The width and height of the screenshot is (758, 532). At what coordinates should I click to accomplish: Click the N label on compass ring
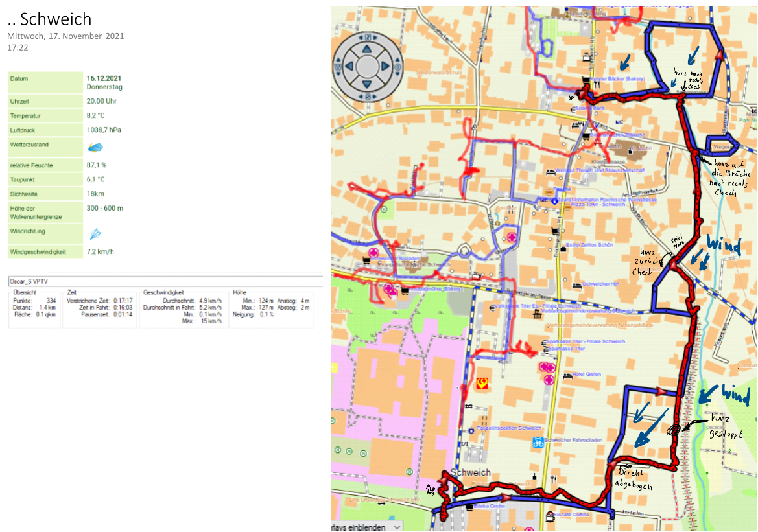pos(366,37)
